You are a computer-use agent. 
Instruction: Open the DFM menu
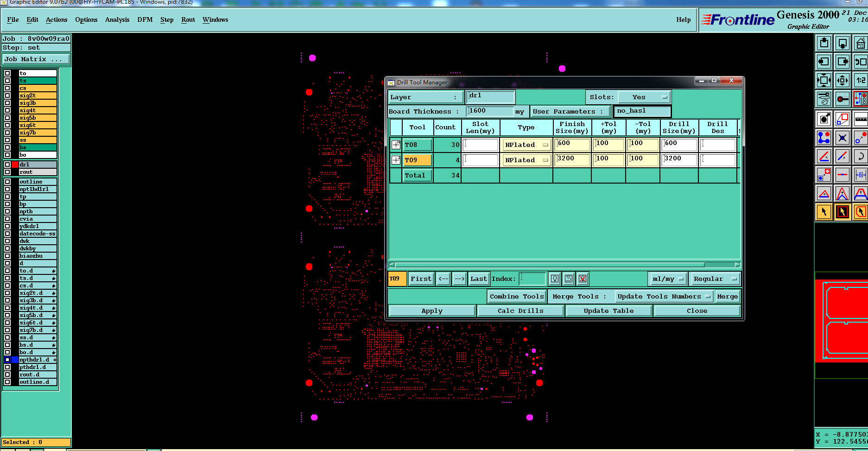tap(145, 19)
